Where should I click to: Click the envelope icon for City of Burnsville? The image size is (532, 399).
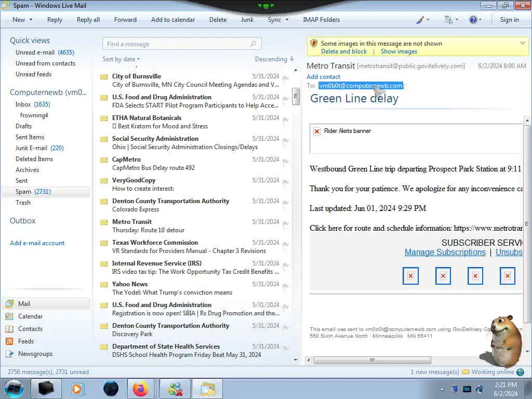click(x=104, y=77)
